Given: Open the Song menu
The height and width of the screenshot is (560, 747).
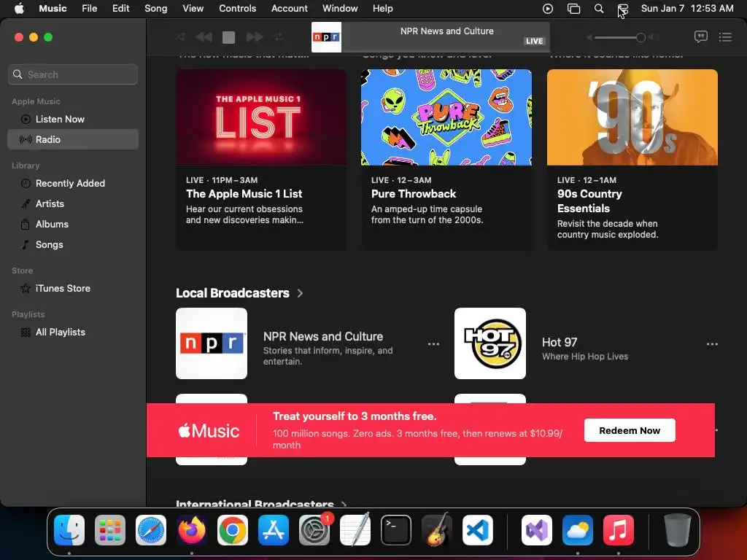Looking at the screenshot, I should pos(156,9).
